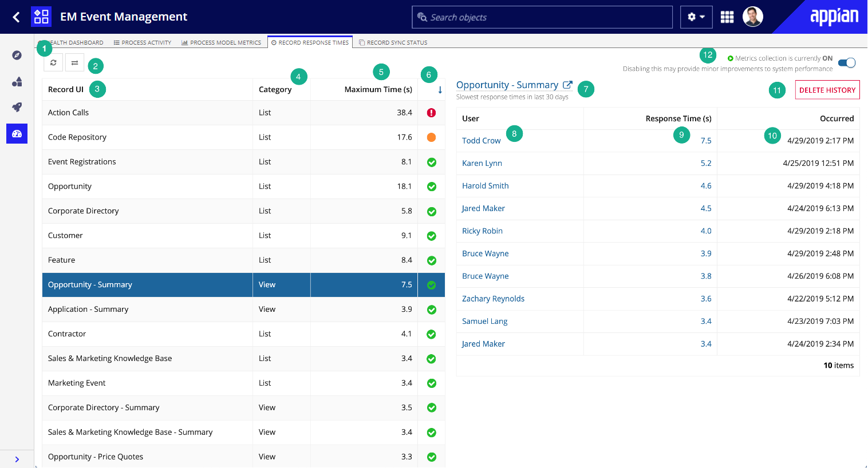Image resolution: width=868 pixels, height=468 pixels.
Task: Click the 4.6 response time value
Action: click(x=706, y=186)
